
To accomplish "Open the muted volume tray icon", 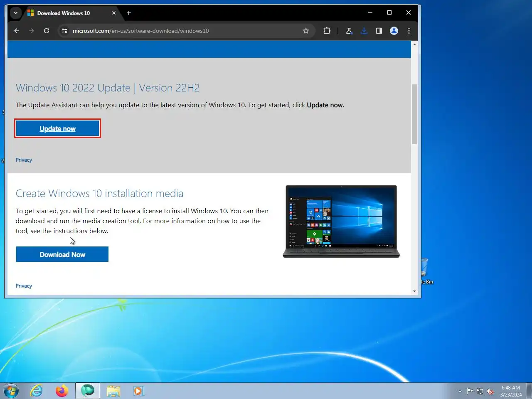I will [x=490, y=391].
